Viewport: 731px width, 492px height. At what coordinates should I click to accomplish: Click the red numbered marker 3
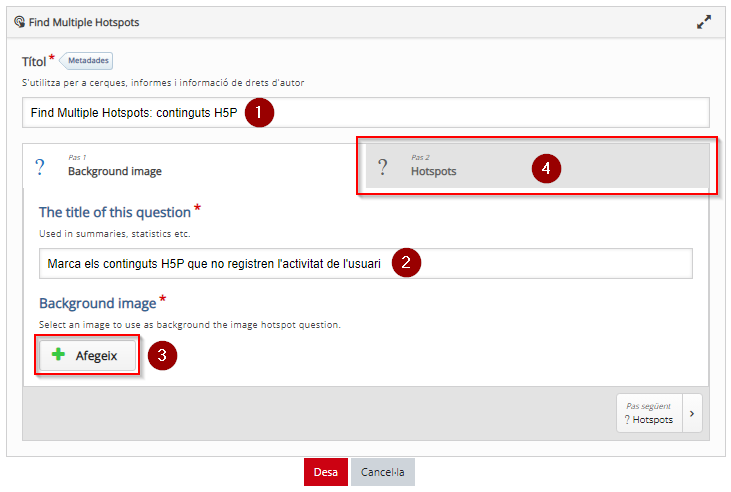point(162,355)
